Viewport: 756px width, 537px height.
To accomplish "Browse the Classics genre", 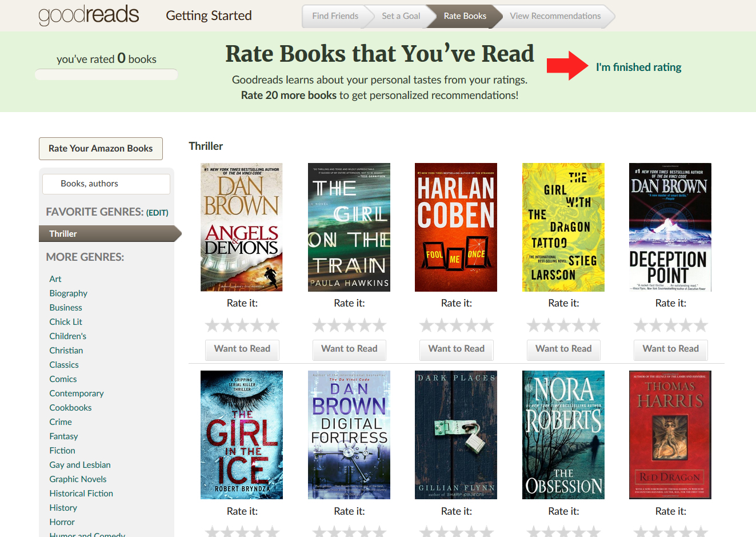I will 64,365.
